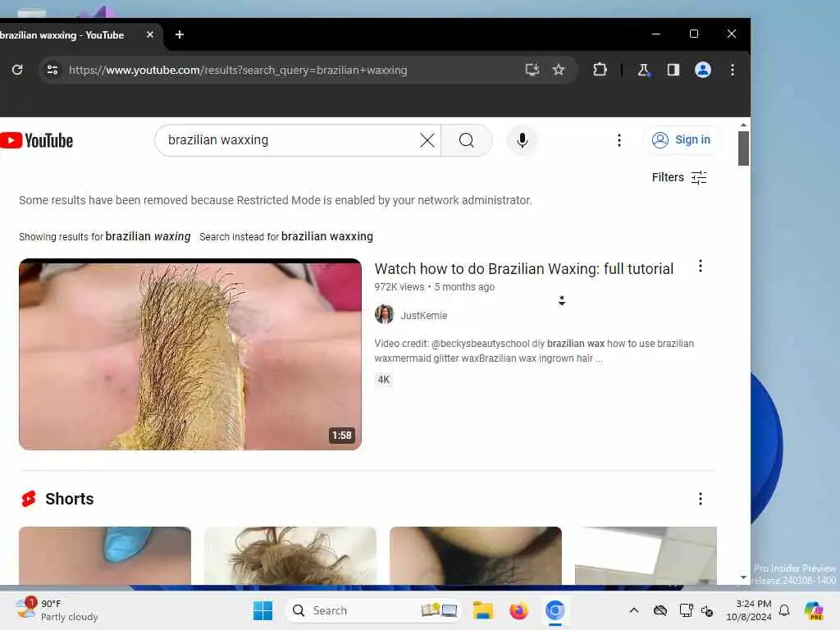Open the fourth Short showing a ceiling

pyautogui.click(x=646, y=555)
